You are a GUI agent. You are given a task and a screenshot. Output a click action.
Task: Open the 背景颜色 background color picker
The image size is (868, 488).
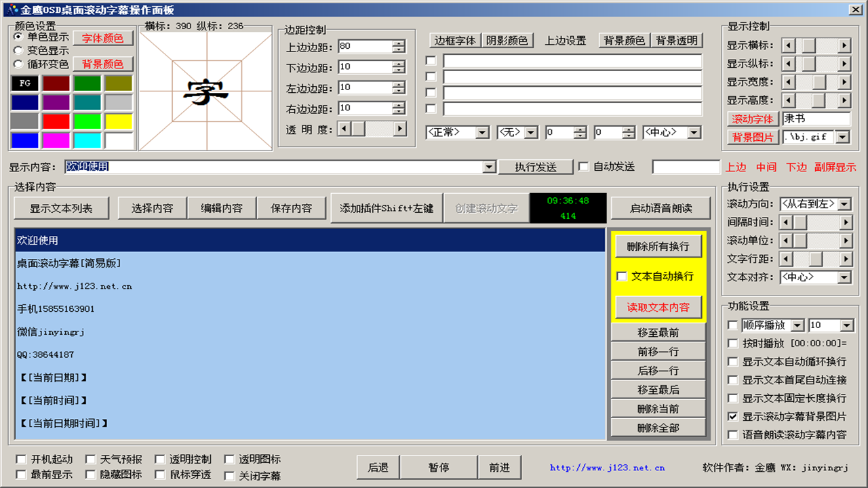(x=102, y=64)
